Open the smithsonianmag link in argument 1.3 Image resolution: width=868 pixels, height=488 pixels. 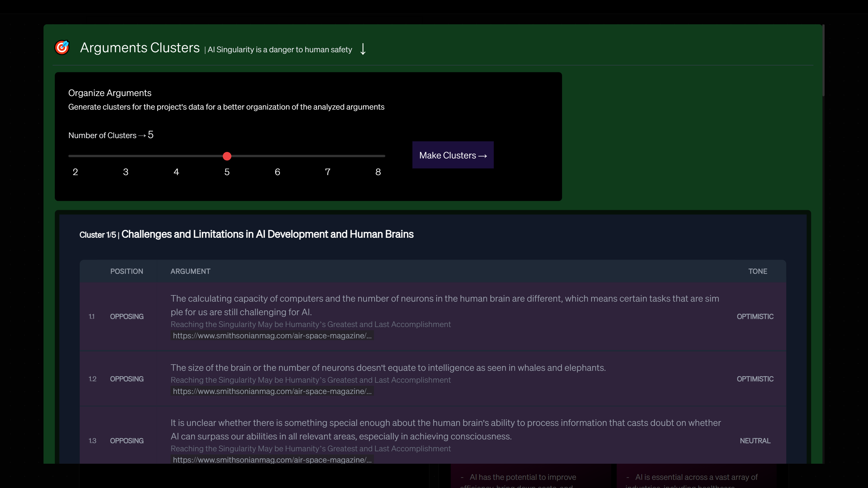click(272, 460)
